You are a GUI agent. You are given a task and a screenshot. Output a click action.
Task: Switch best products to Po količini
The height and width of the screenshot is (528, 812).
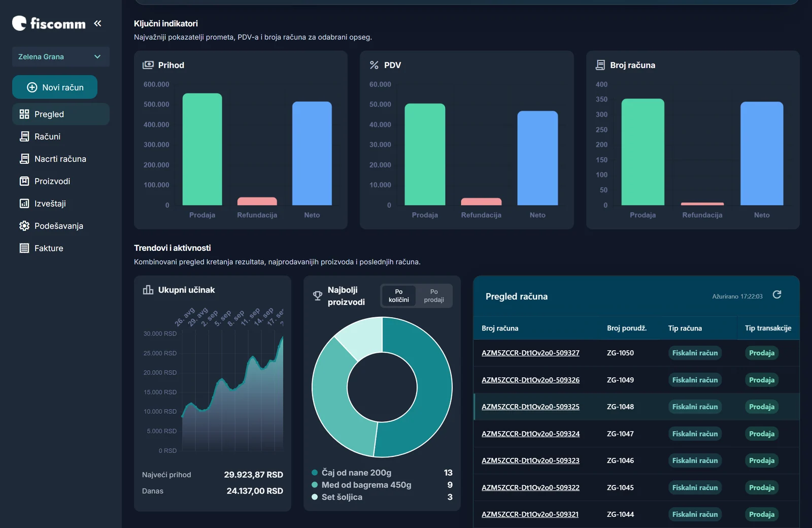[399, 296]
